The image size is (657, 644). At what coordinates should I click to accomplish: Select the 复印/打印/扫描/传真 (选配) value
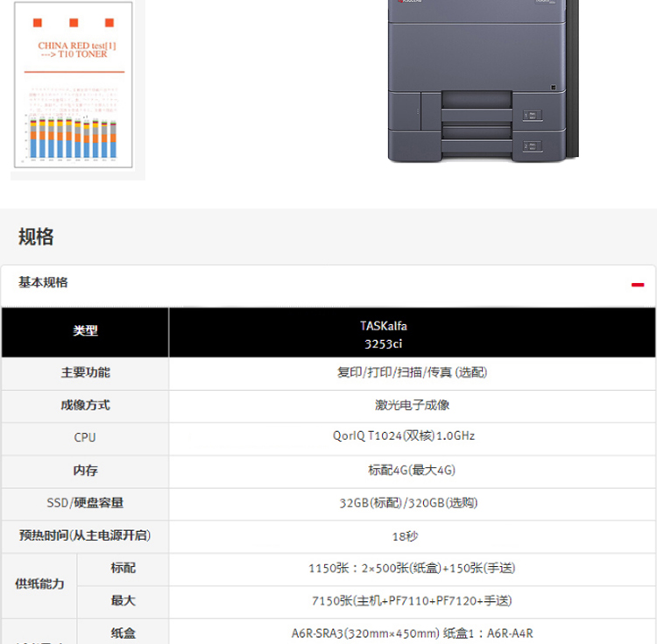click(x=411, y=372)
